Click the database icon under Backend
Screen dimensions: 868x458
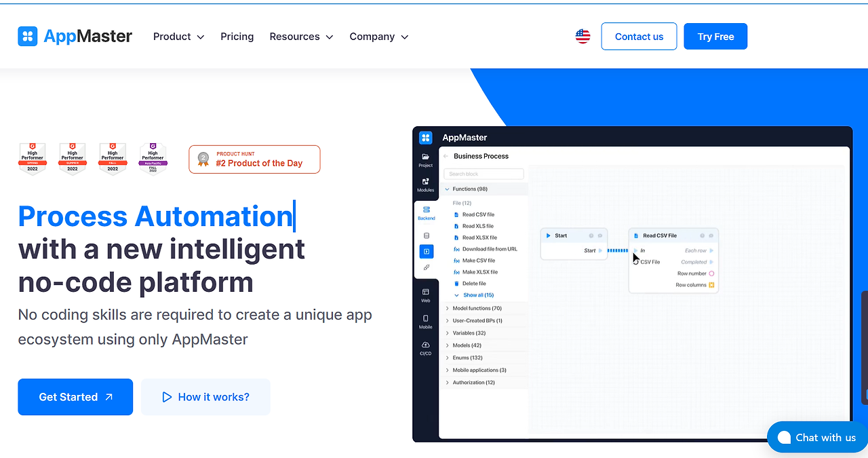pyautogui.click(x=426, y=236)
